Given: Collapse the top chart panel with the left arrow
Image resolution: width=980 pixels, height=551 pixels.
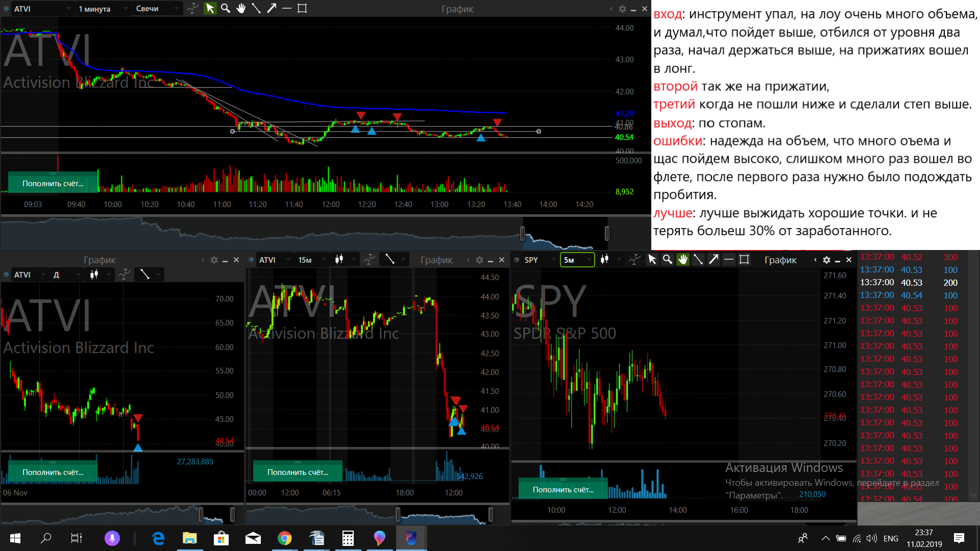Looking at the screenshot, I should (x=611, y=9).
